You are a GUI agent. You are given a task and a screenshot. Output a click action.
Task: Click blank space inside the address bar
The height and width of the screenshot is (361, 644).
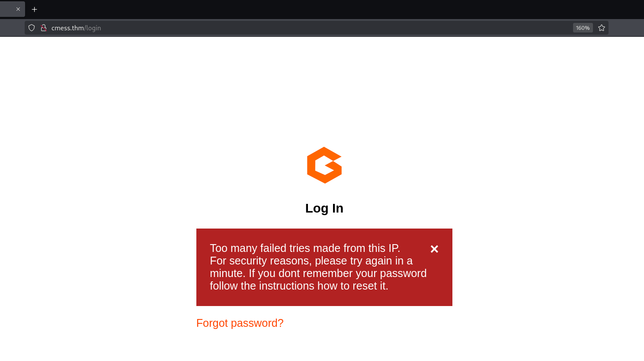pyautogui.click(x=346, y=28)
